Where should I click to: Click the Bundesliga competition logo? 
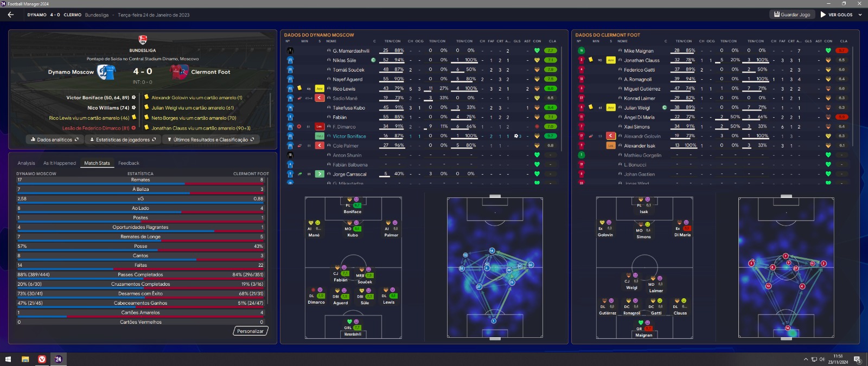pos(143,40)
